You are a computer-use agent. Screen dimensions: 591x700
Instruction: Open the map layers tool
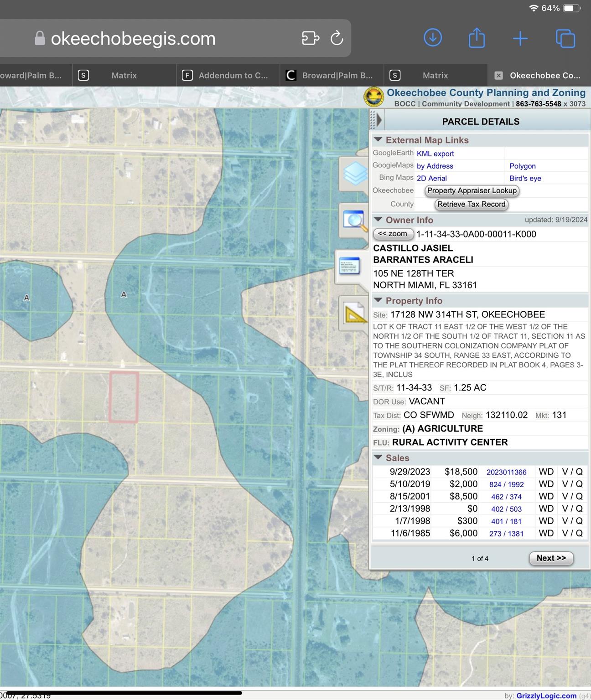(x=355, y=174)
